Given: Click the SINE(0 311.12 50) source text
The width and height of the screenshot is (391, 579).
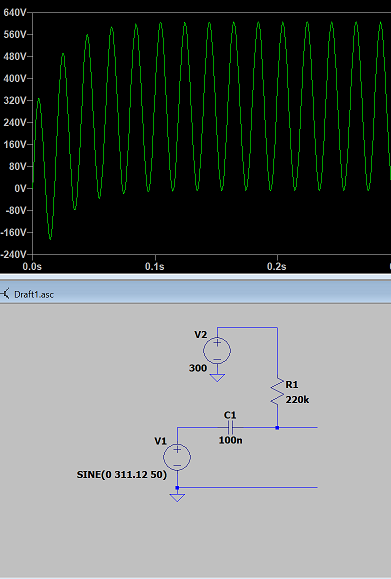Looking at the screenshot, I should tap(121, 474).
